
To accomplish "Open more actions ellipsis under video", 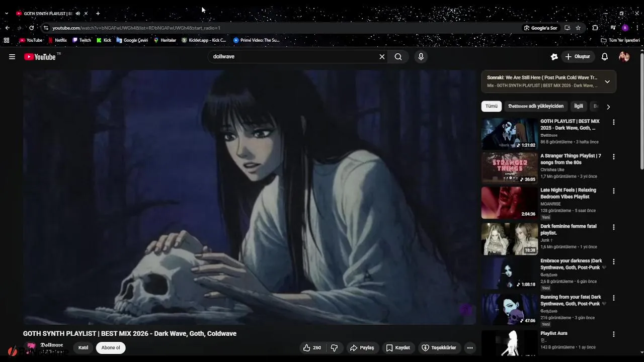I will 470,347.
